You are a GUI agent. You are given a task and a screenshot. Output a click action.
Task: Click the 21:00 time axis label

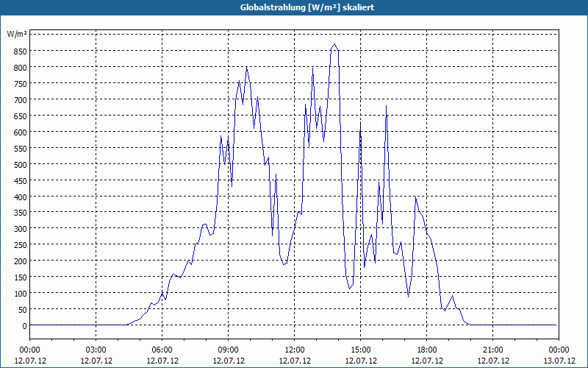tap(492, 350)
